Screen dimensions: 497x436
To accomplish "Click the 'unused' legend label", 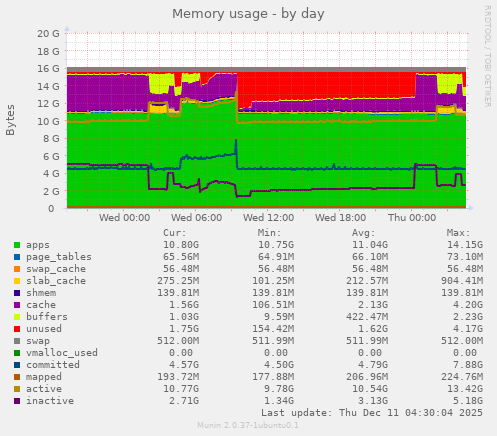I will pyautogui.click(x=44, y=329).
